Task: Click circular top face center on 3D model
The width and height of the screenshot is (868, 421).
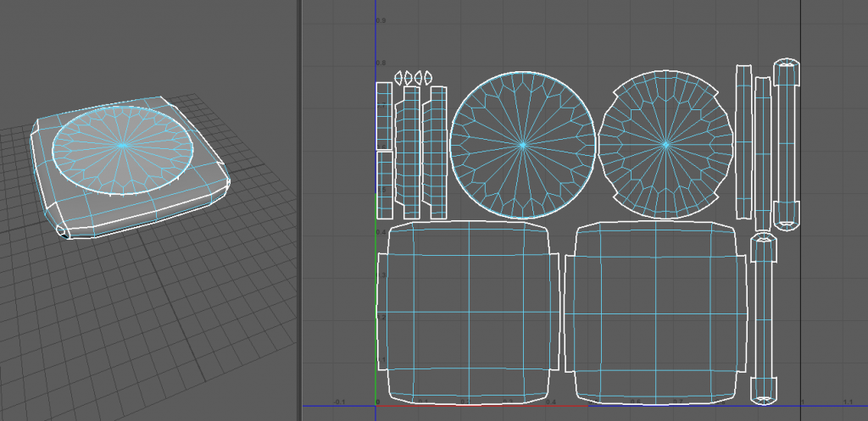Action: point(125,146)
